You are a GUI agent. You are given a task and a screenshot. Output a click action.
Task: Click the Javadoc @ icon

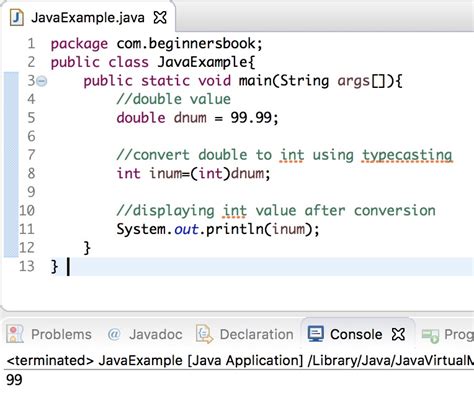pyautogui.click(x=114, y=334)
